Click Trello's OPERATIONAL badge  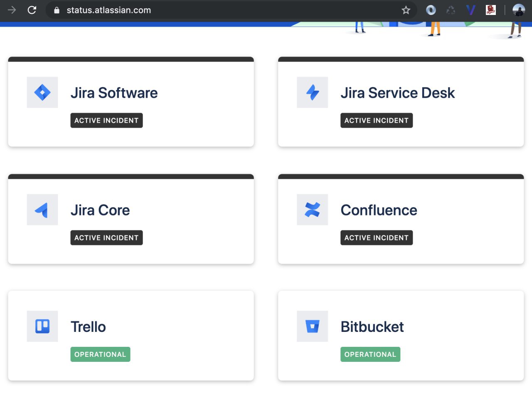point(100,354)
